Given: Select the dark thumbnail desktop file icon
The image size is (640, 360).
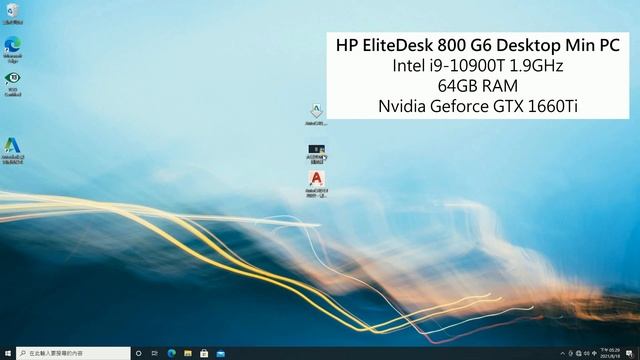Looking at the screenshot, I should point(317,154).
